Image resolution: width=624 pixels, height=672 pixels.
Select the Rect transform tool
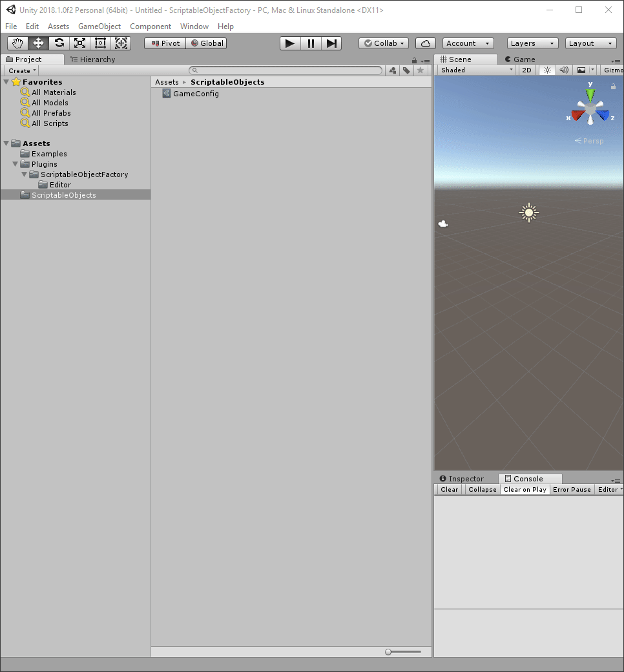[x=100, y=43]
